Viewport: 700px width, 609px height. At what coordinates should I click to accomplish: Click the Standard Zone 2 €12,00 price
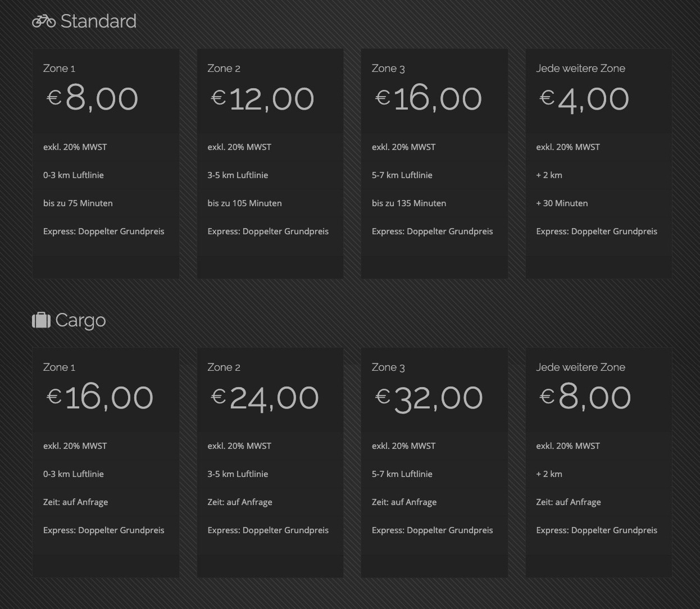pos(262,99)
